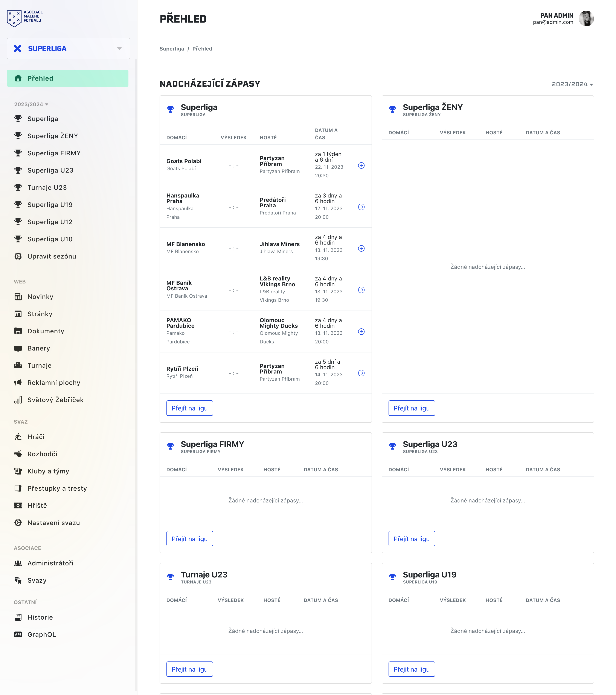
Task: Click the Superliga breadcrumb link
Action: 172,49
